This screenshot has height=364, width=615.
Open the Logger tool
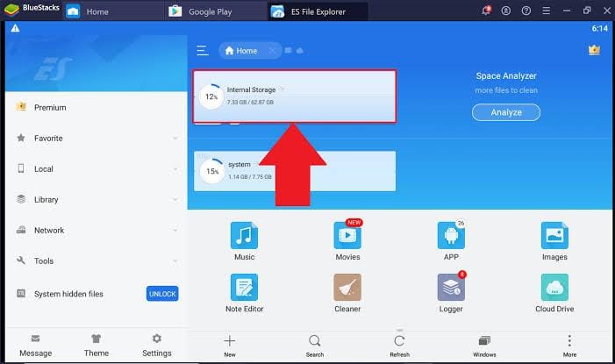(451, 293)
